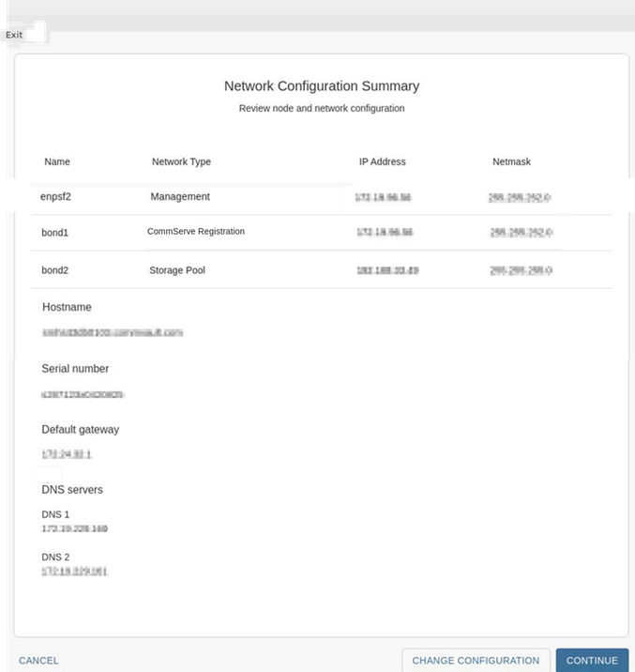
Task: Click the Hostname label
Action: 67,307
